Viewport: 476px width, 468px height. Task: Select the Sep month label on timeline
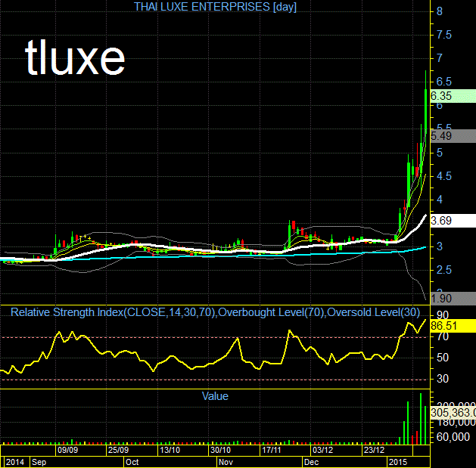point(39,462)
